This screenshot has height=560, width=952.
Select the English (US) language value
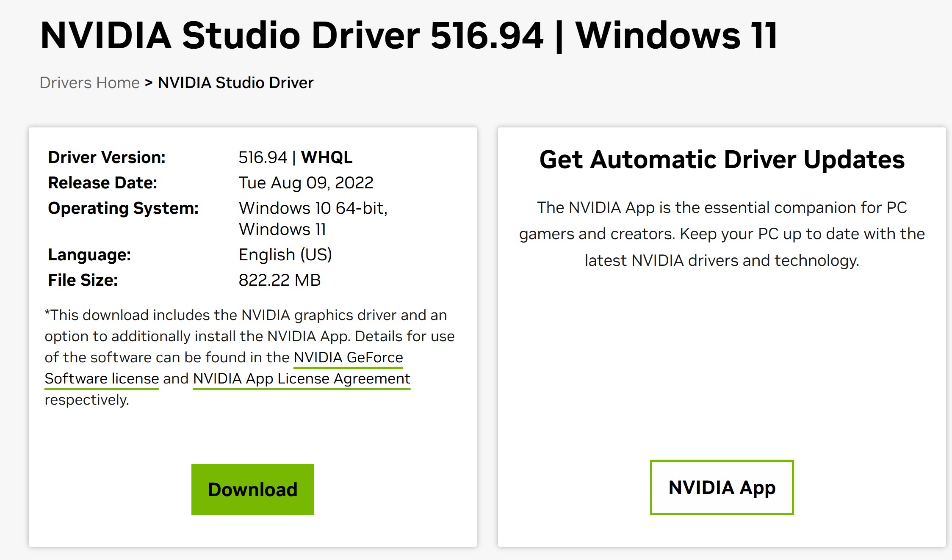click(x=285, y=255)
